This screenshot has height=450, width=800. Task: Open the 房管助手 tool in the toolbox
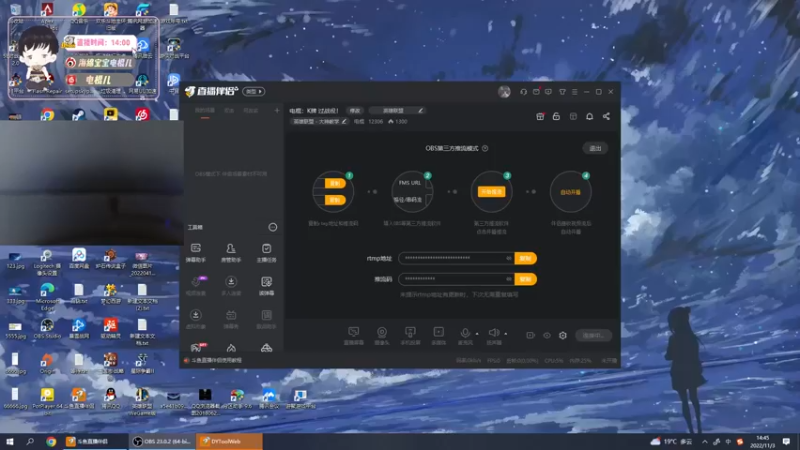tap(231, 253)
